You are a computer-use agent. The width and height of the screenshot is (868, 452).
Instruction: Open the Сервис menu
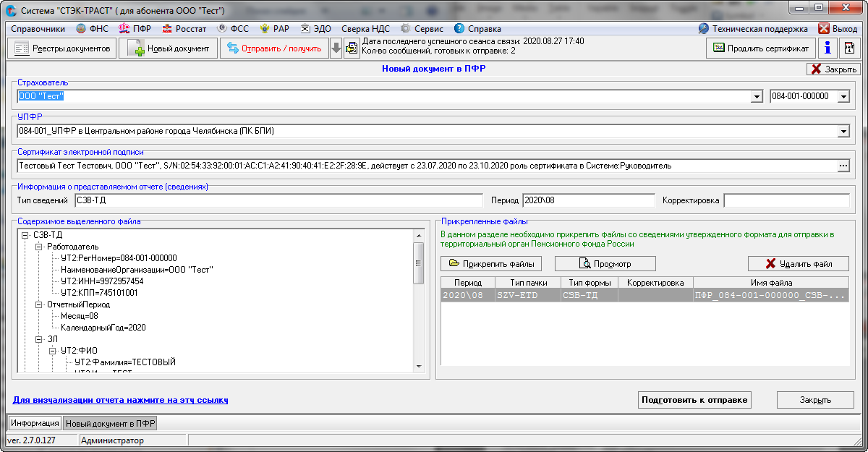(x=422, y=29)
